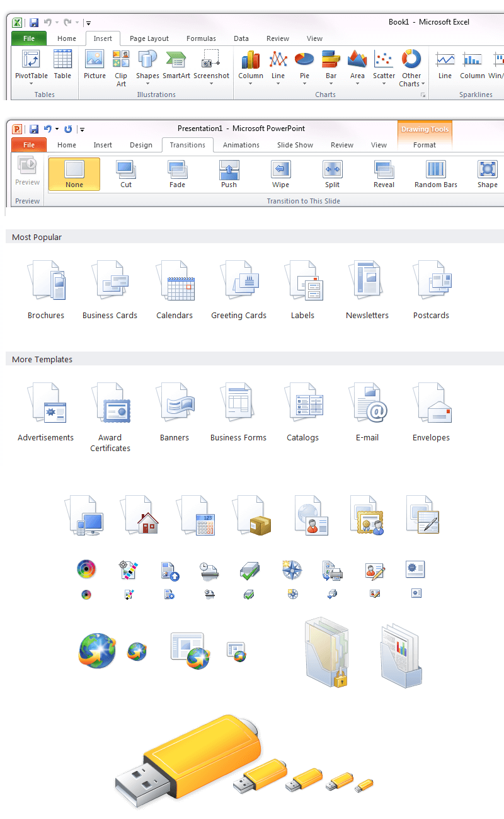Open the Other Charts dropdown
The image size is (504, 819).
click(x=411, y=69)
